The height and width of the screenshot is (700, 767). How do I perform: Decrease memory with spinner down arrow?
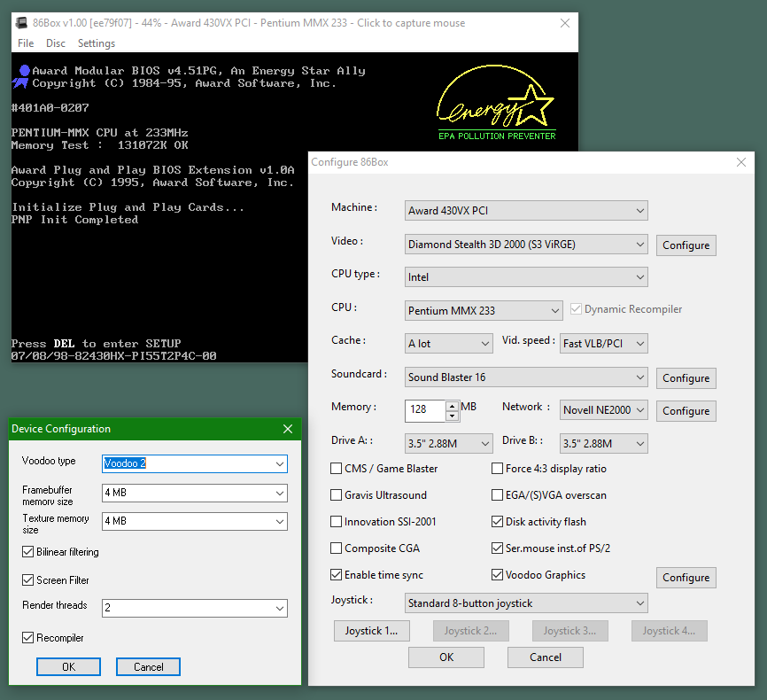(452, 416)
